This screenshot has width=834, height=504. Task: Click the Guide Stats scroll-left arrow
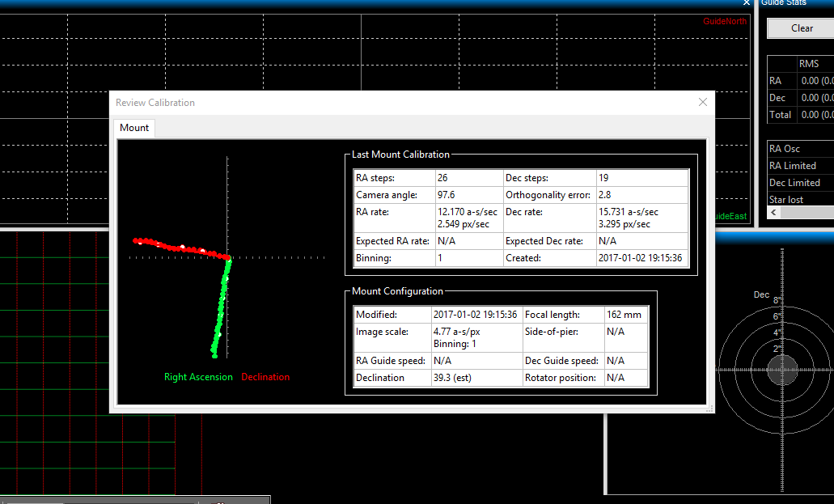pyautogui.click(x=774, y=212)
